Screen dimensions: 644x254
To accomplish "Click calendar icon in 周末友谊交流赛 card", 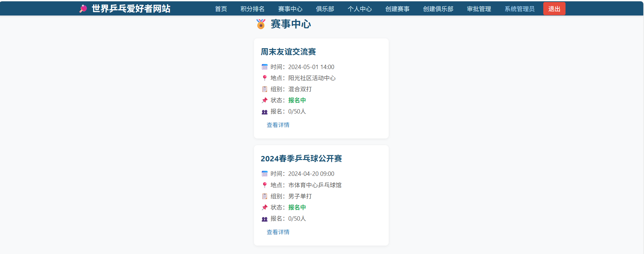I will pos(265,67).
